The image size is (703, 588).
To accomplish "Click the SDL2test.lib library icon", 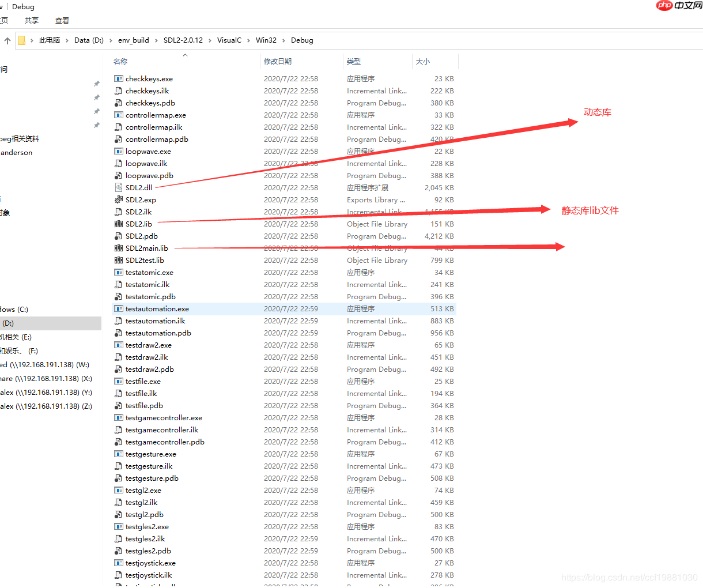I will 118,261.
